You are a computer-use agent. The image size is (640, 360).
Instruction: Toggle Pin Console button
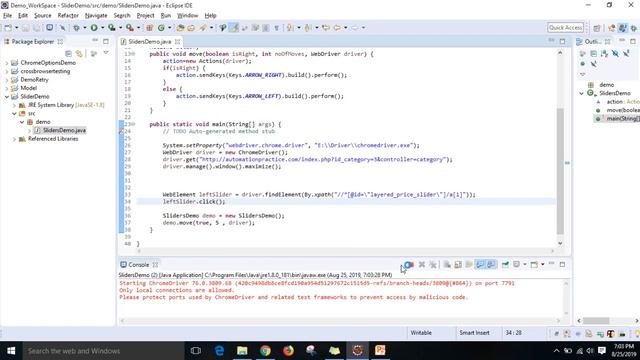[x=505, y=264]
